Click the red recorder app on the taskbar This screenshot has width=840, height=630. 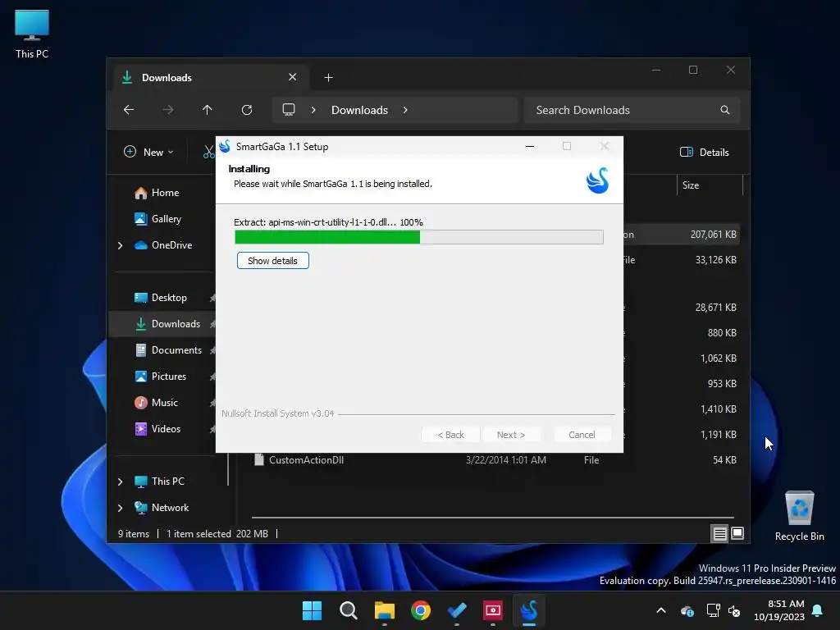493,610
